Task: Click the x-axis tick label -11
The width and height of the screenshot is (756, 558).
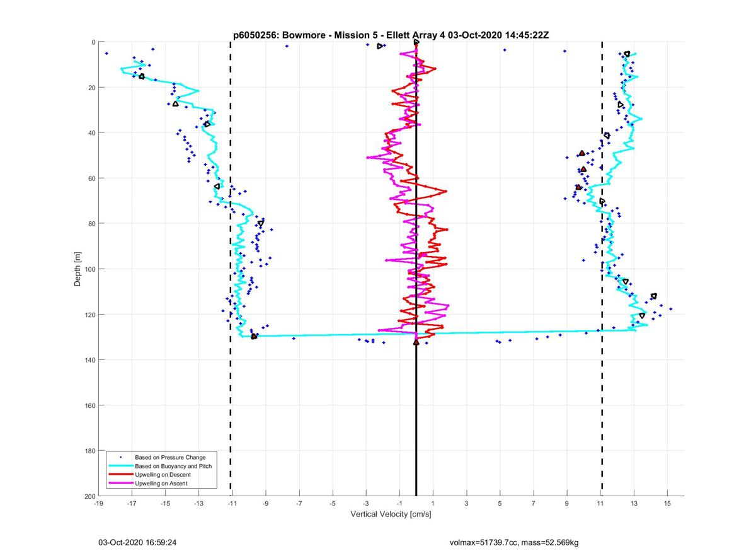Action: (232, 504)
